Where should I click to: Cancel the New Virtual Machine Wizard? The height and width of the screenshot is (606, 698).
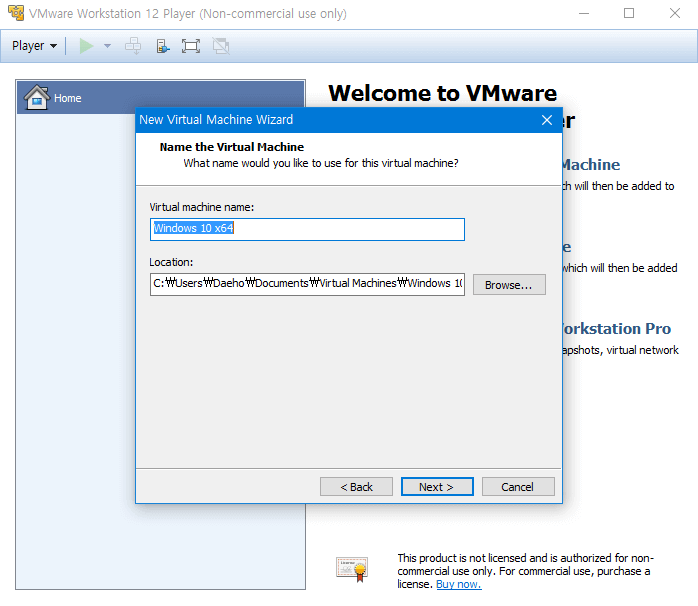point(517,487)
